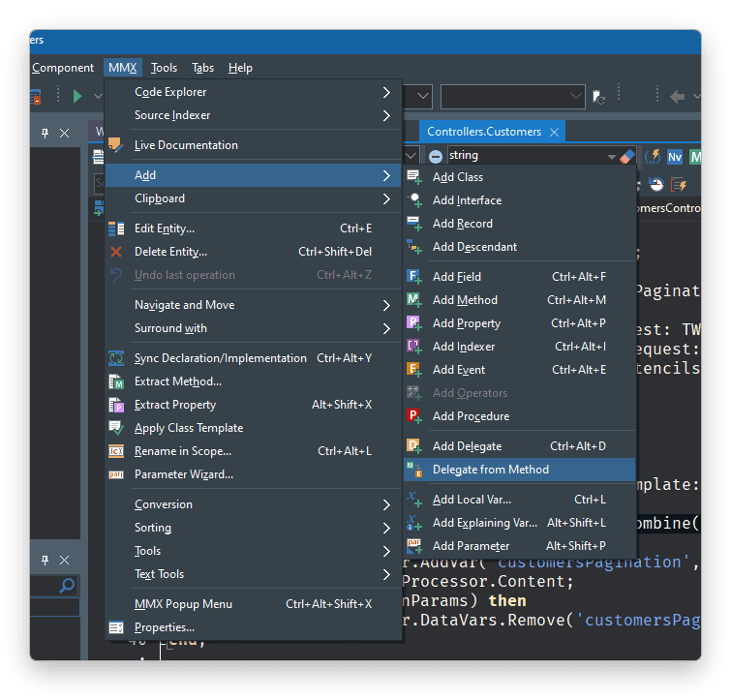Open the Navigate and Move submenu
This screenshot has width=731, height=700.
point(253,305)
